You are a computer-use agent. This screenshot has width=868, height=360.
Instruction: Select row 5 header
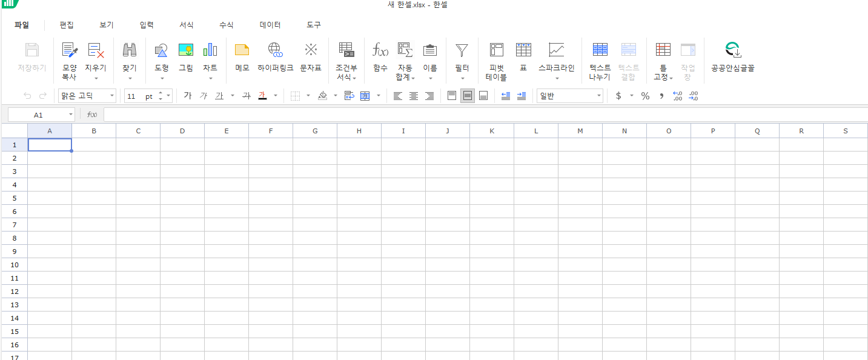15,198
